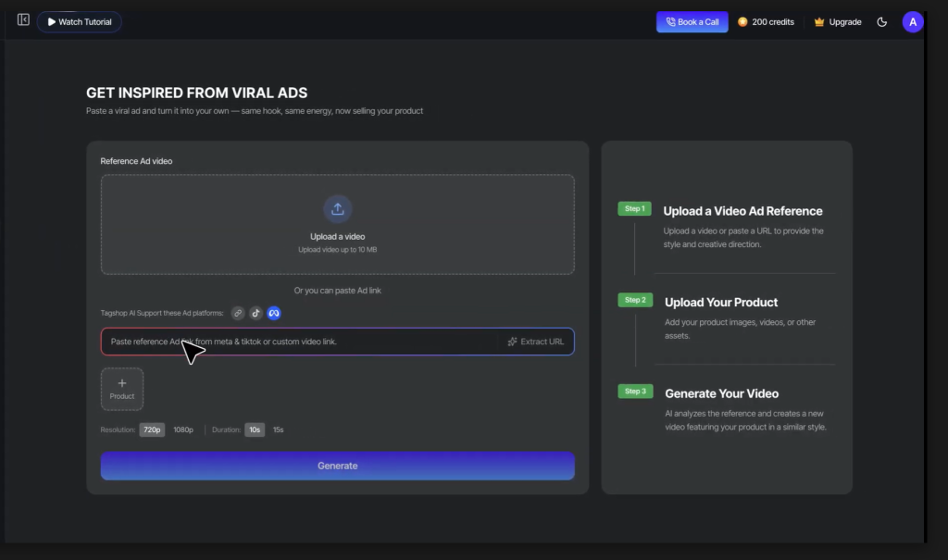
Task: Click the Step 3 badge
Action: tap(635, 392)
